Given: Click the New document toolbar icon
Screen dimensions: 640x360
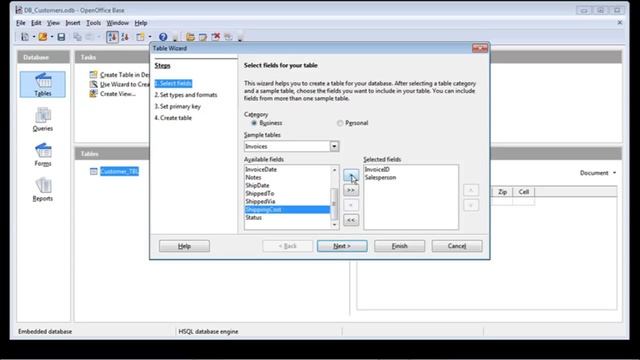Looking at the screenshot, I should (x=25, y=37).
